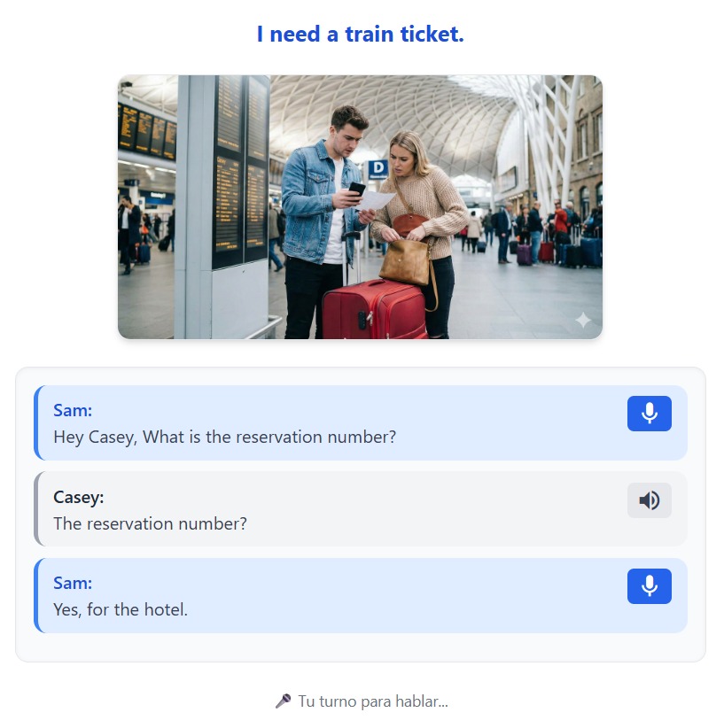Click microphone button beside 'Yes, for the hotel.'

coord(649,586)
